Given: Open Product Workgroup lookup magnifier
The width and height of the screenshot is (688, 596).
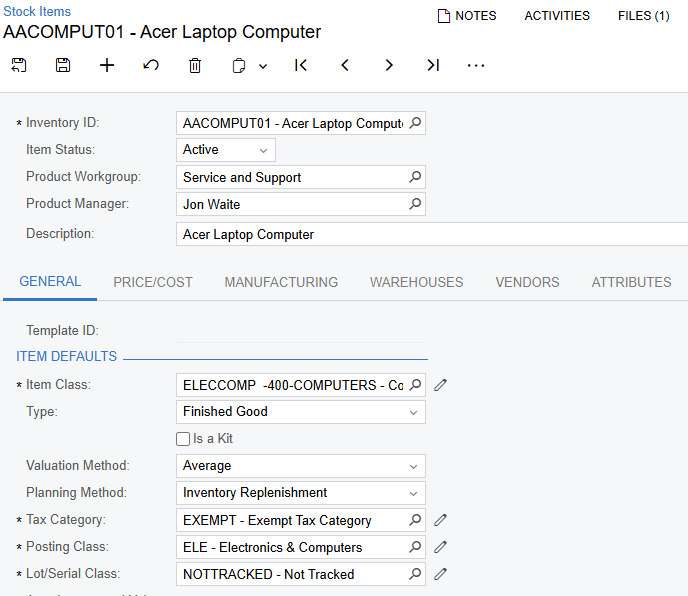Looking at the screenshot, I should click(415, 177).
